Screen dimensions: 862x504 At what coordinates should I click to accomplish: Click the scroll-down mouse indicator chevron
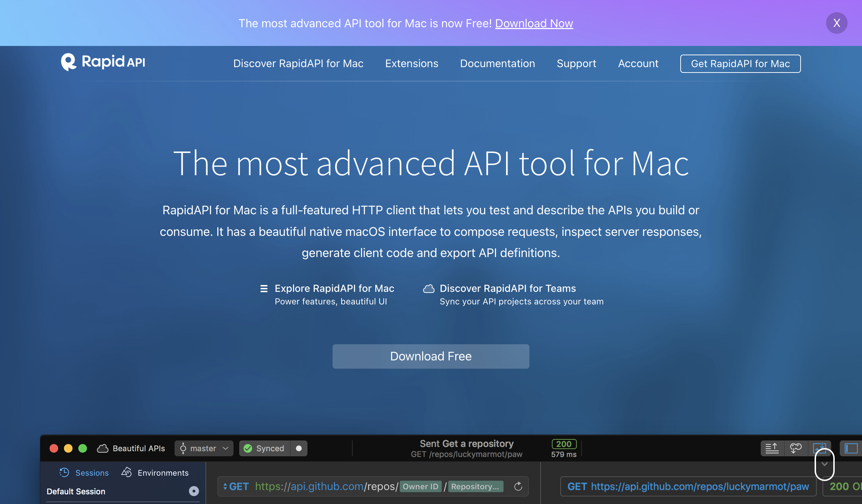824,464
